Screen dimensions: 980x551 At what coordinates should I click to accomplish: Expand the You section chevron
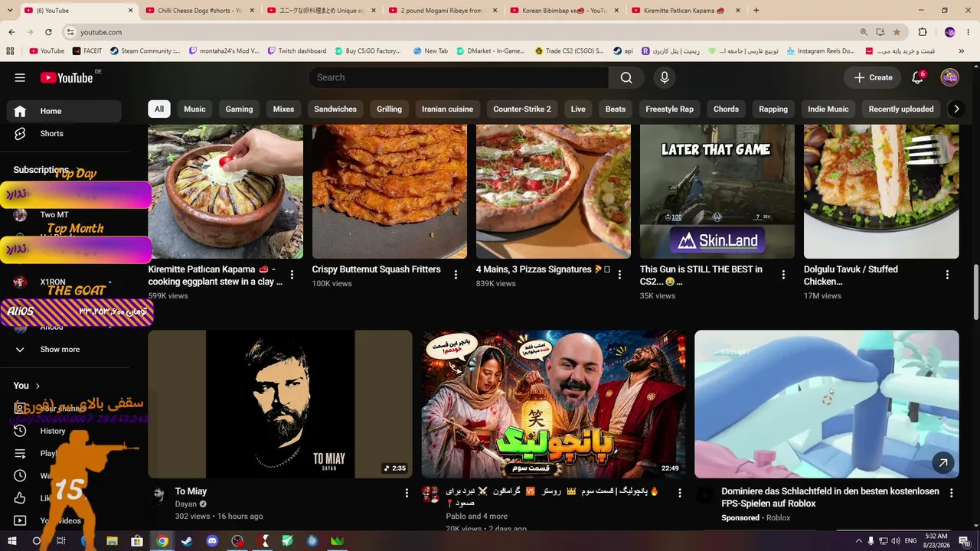coord(37,386)
